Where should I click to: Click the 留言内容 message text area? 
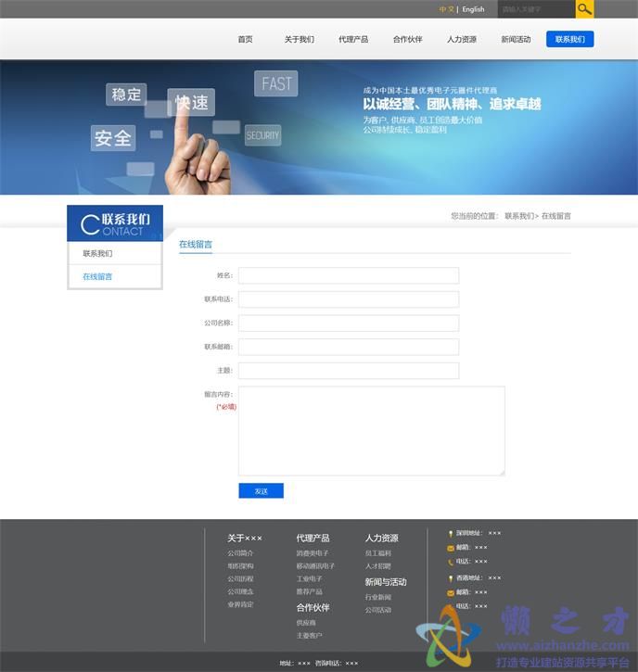click(372, 431)
